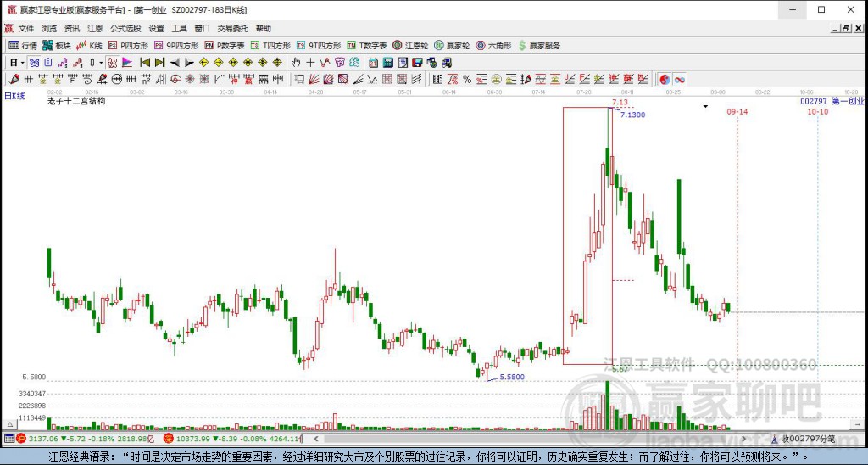
Task: Click the 10-10 date marker
Action: 818,111
